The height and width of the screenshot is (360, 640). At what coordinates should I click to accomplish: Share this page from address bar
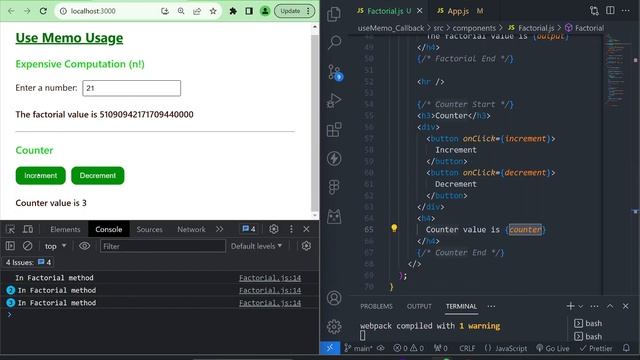click(x=197, y=11)
